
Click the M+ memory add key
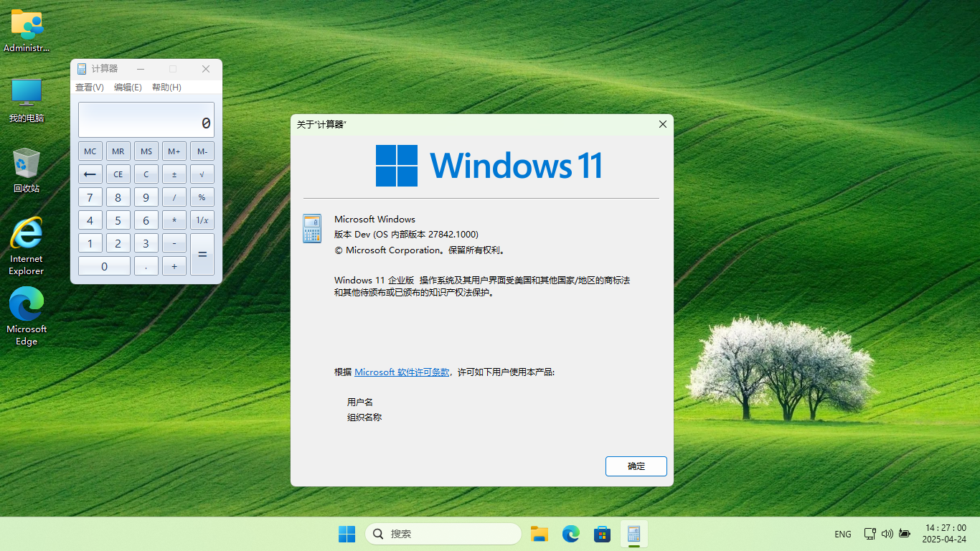click(174, 151)
